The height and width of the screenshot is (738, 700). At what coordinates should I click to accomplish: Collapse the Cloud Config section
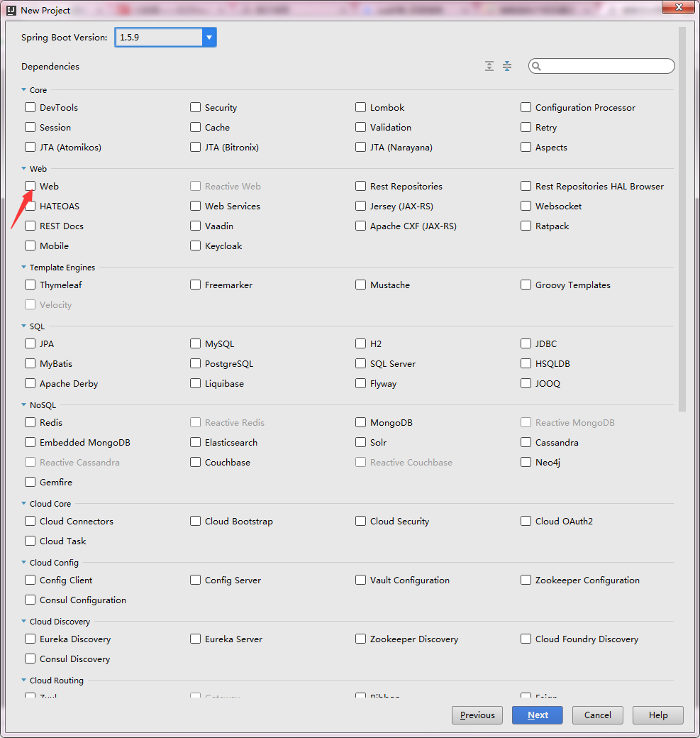(x=23, y=562)
